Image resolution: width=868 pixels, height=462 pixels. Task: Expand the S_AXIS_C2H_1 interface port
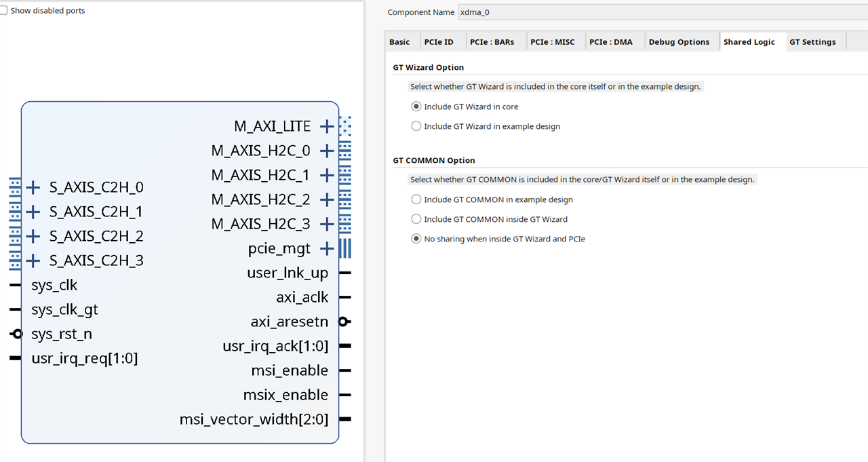pos(33,212)
